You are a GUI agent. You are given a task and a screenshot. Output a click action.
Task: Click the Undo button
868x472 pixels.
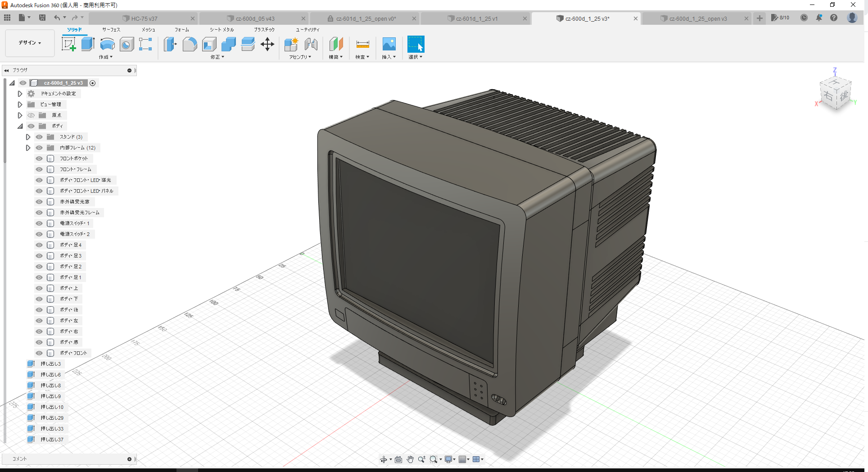click(x=57, y=17)
